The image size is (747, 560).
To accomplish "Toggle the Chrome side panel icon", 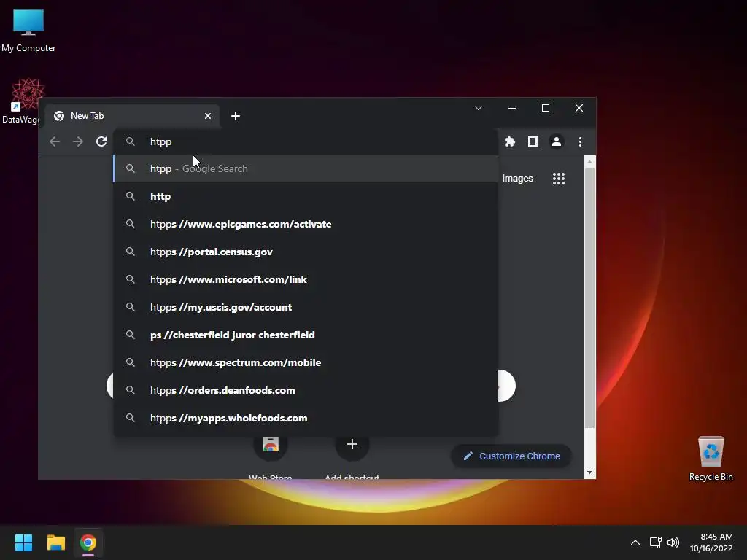I will click(x=533, y=141).
